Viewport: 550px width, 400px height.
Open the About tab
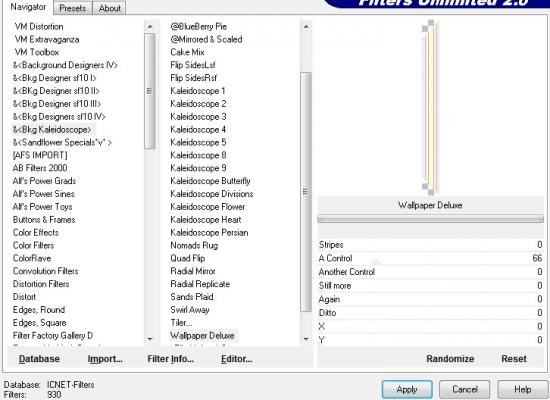coord(109,8)
